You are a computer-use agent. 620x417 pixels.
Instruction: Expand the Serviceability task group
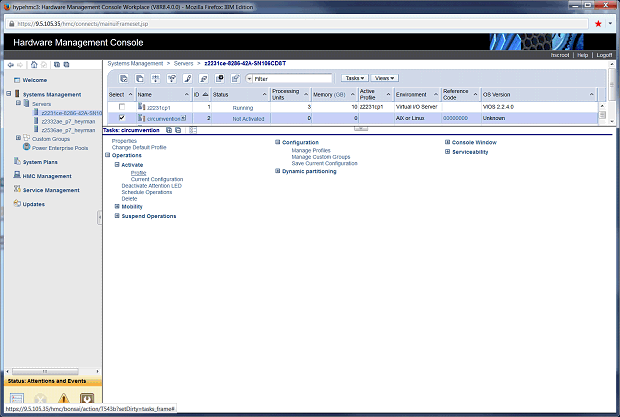(448, 152)
